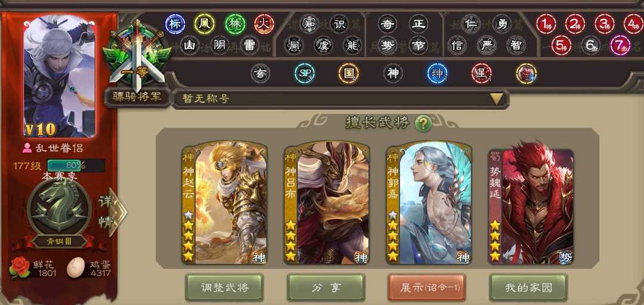644x305 pixels.
Task: Click the 展示 display button
Action: pos(427,287)
